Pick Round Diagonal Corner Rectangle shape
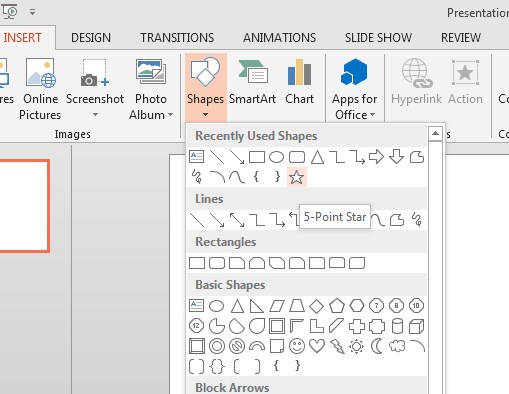The image size is (509, 394). pos(357,263)
